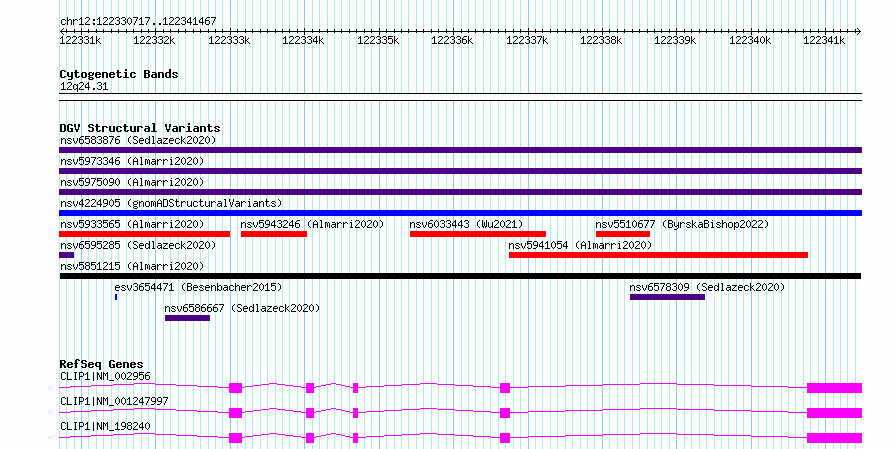Select the purple bar under nsv6578309
890x449 pixels.
[x=668, y=297]
